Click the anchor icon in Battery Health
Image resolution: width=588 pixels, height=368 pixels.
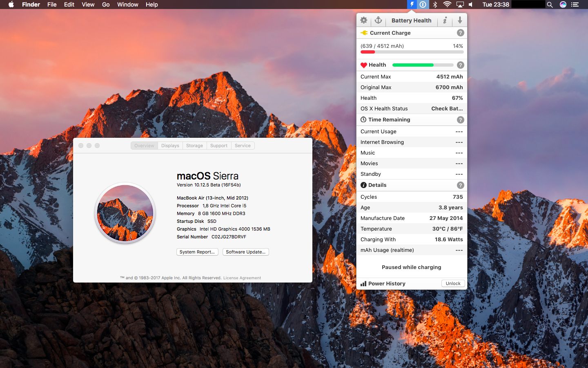tap(378, 20)
